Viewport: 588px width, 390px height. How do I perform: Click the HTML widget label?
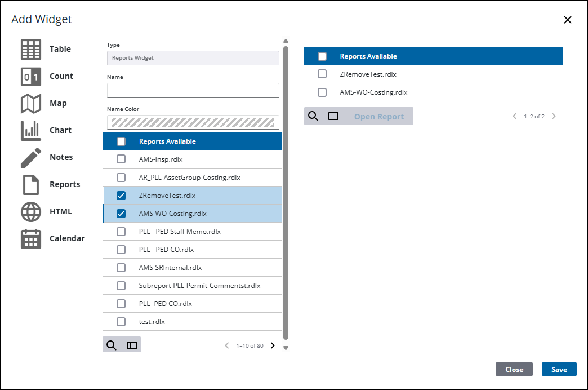tap(61, 211)
